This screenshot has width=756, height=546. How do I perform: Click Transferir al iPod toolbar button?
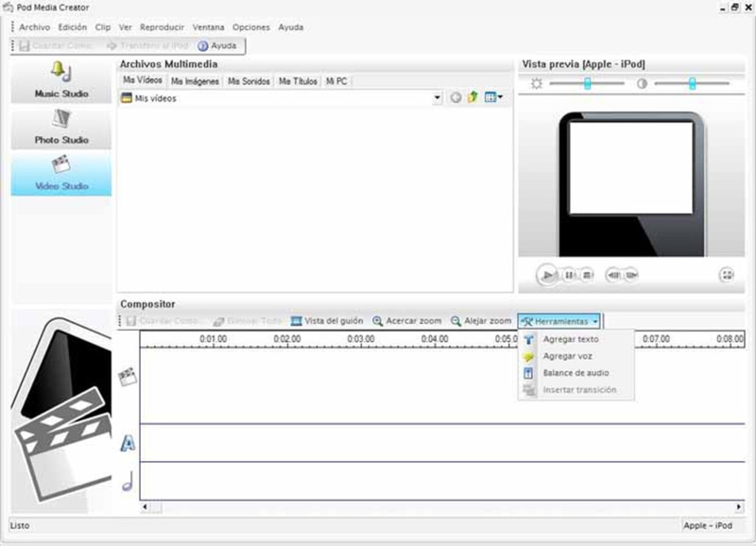(x=147, y=45)
